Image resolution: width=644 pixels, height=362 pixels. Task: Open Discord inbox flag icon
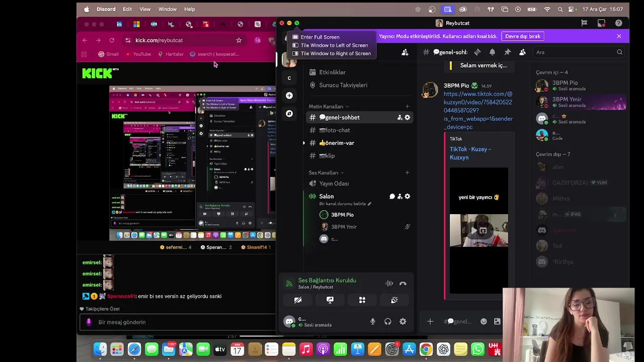coord(584,23)
